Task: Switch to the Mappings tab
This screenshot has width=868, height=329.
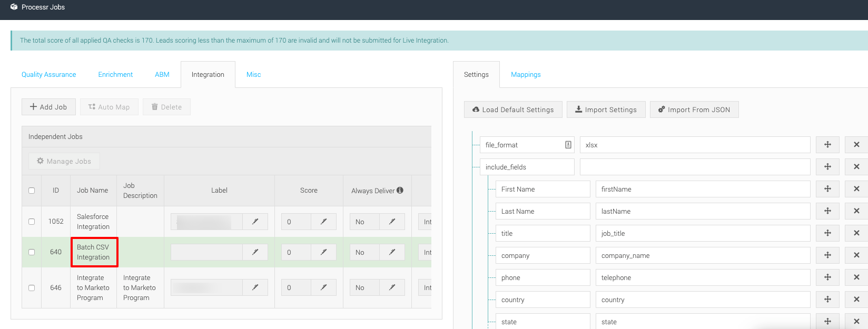Action: (x=526, y=75)
